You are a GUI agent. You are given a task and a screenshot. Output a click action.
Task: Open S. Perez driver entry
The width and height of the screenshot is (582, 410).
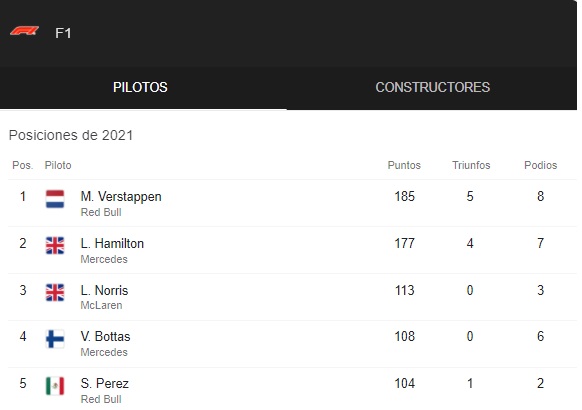point(105,383)
